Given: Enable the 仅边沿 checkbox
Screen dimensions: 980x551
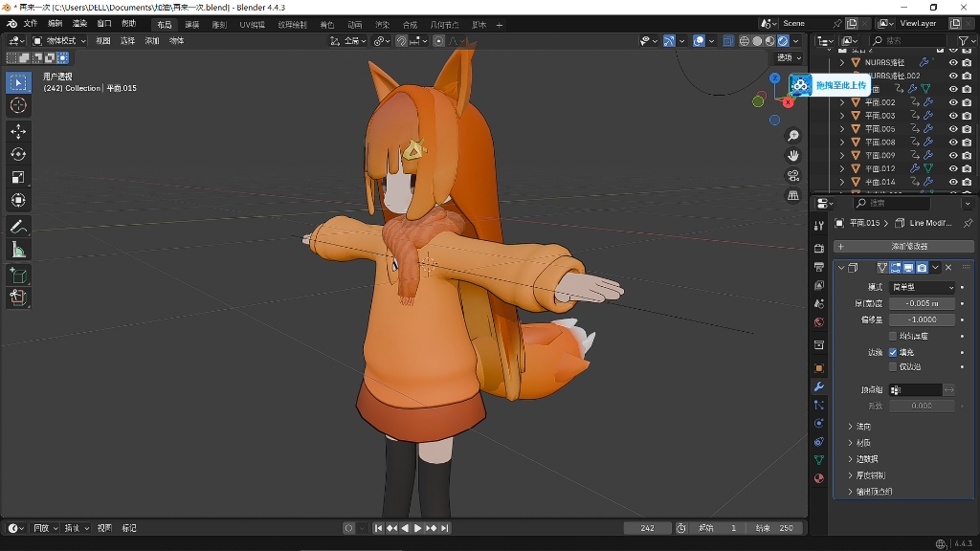Looking at the screenshot, I should coord(893,366).
